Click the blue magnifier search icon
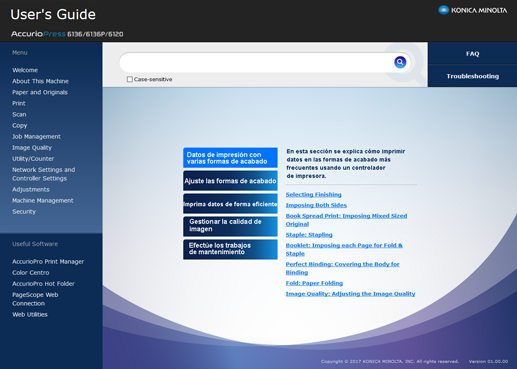Image resolution: width=517 pixels, height=369 pixels. tap(400, 62)
